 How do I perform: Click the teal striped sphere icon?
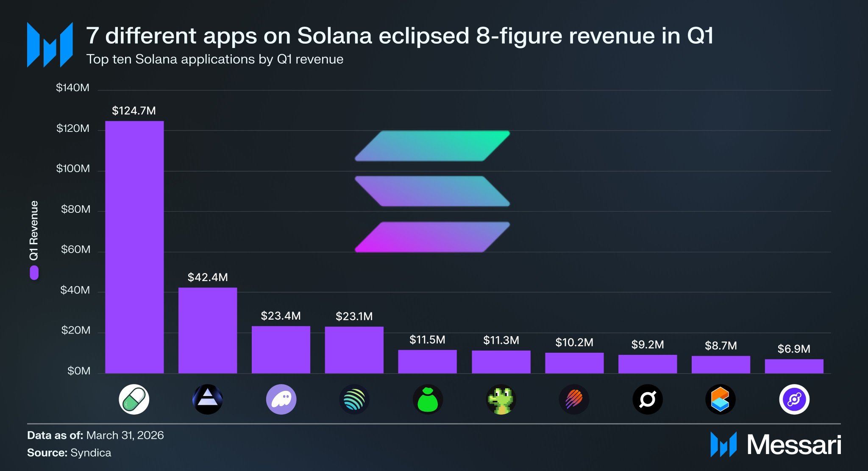(x=354, y=399)
